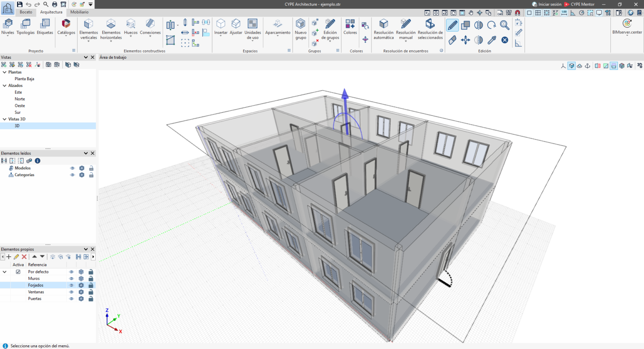Open Unidades de uso

pyautogui.click(x=252, y=29)
